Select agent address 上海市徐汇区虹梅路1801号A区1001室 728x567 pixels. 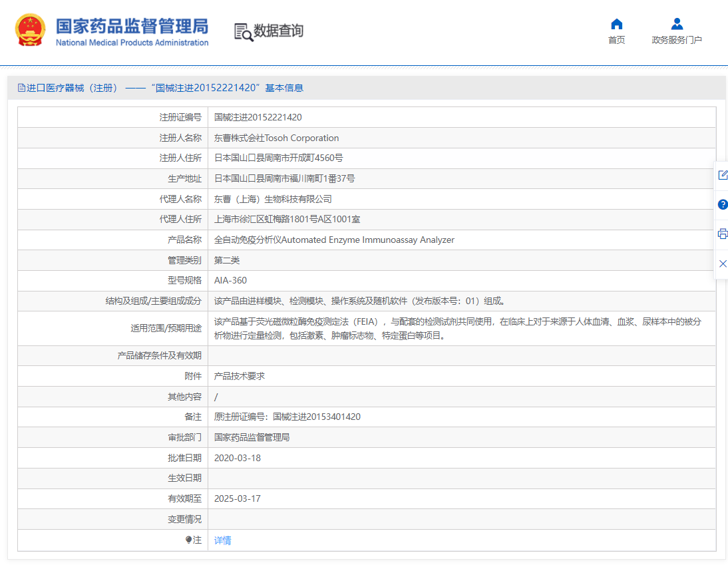pyautogui.click(x=287, y=219)
